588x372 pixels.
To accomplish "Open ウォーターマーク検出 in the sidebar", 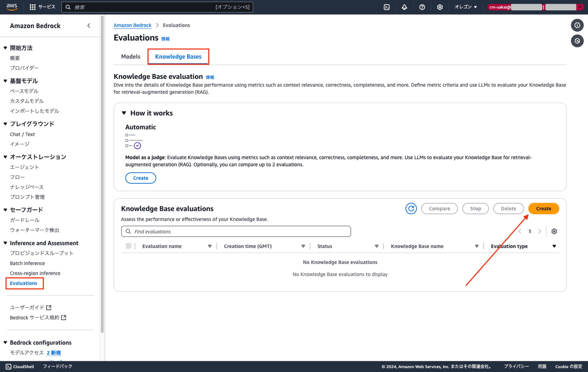I will point(35,230).
